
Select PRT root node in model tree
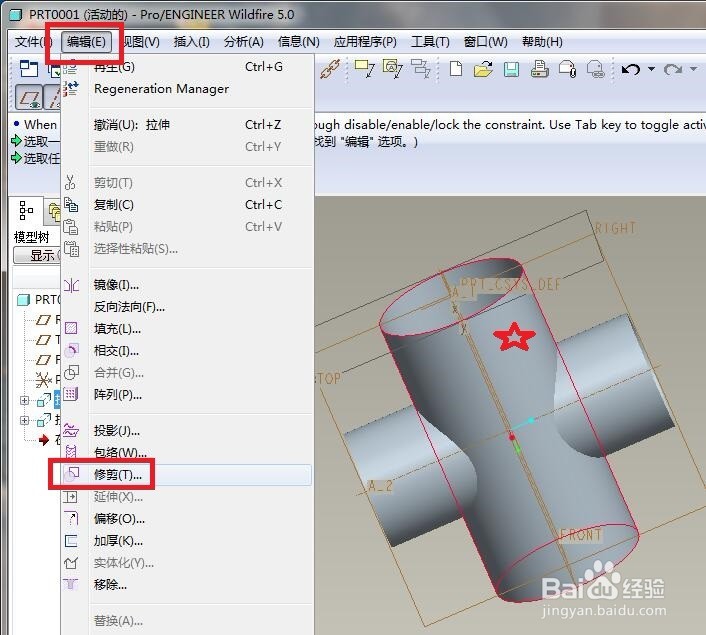[x=38, y=299]
